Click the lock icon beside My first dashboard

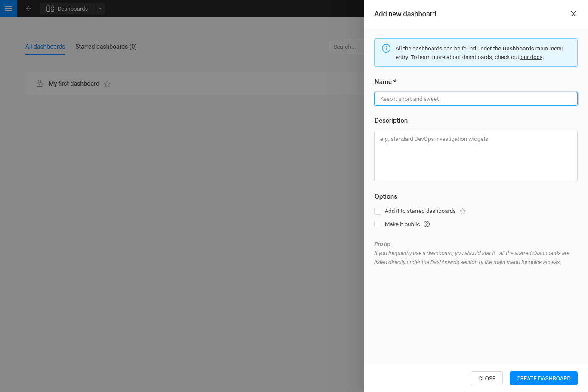(x=39, y=83)
